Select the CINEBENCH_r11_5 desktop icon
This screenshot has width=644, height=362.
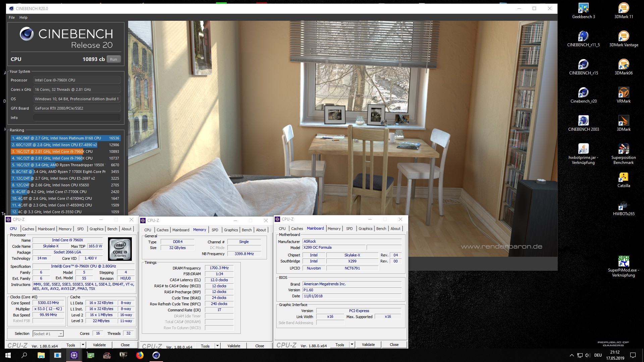tap(583, 39)
